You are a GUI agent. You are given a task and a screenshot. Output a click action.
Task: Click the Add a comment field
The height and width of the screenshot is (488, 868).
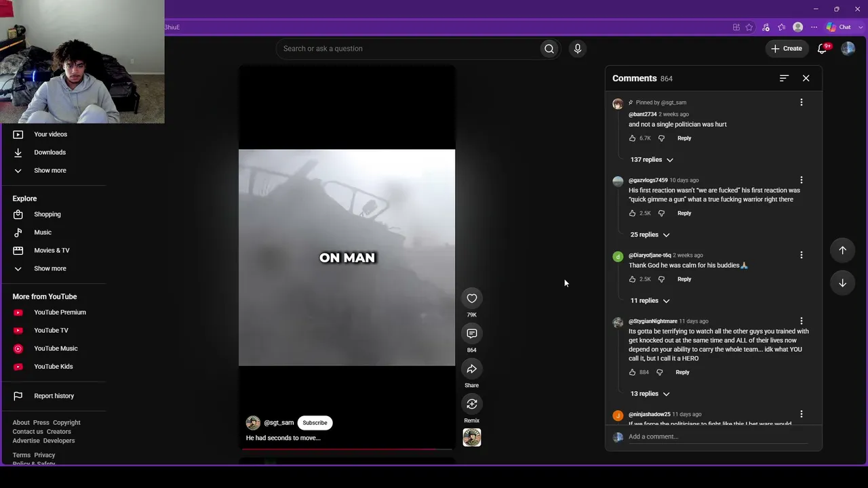(717, 436)
